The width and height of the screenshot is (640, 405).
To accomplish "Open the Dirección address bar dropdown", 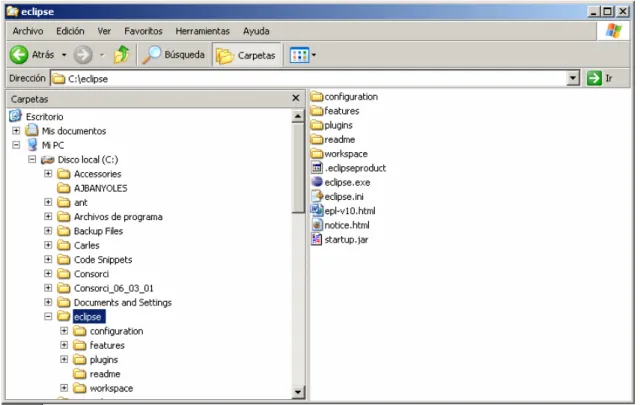I will 573,78.
